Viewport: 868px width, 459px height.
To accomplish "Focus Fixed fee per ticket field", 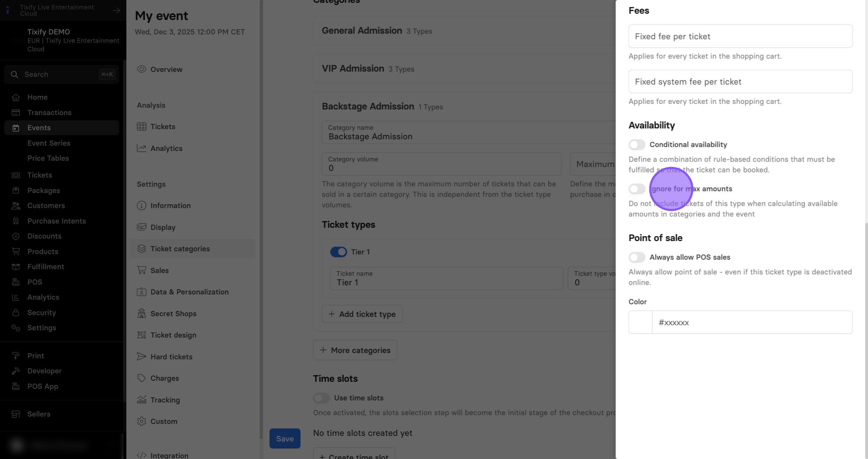I will coord(740,36).
